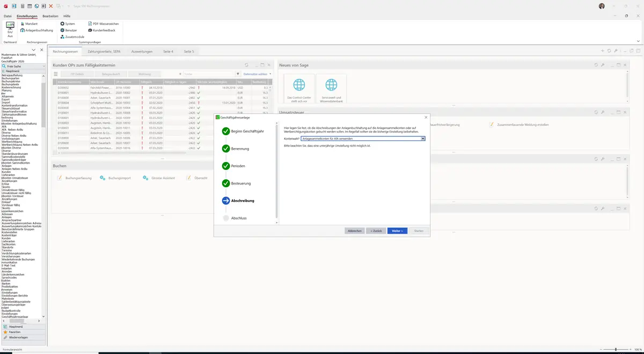Open the Favoriten section in the sidebar
This screenshot has width=644, height=354.
pos(23,332)
